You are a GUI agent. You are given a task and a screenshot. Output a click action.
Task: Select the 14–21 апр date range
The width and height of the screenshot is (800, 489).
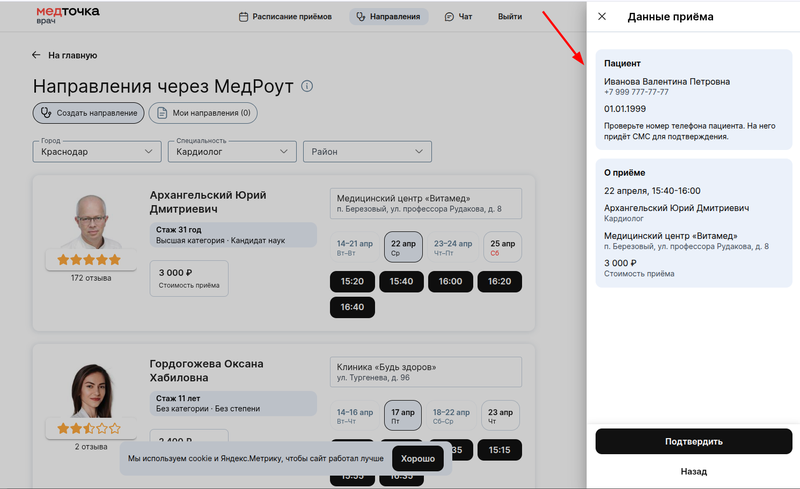[x=355, y=247]
